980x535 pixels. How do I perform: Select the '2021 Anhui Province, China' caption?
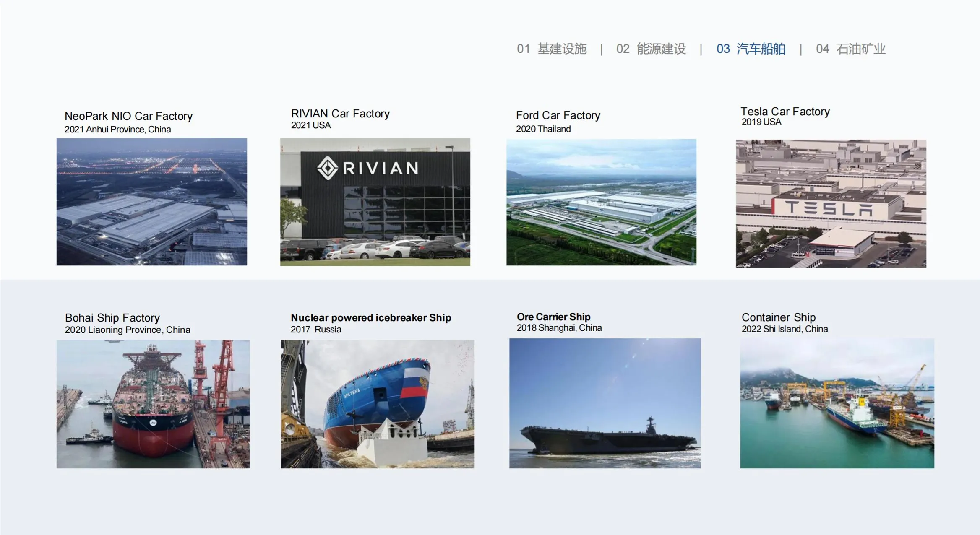[117, 130]
